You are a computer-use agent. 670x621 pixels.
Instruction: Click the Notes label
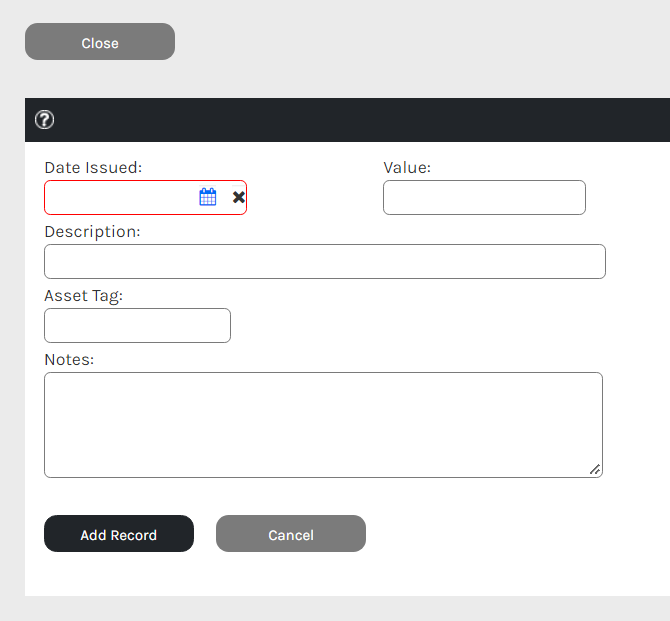coord(69,360)
